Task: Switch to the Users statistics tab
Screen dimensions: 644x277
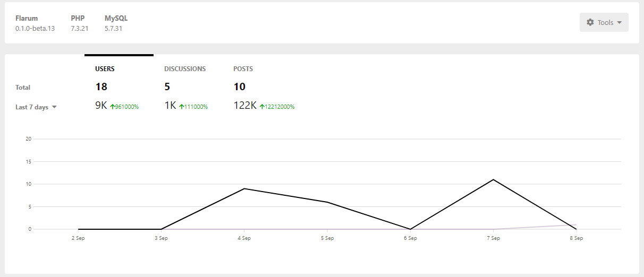Action: tap(105, 69)
